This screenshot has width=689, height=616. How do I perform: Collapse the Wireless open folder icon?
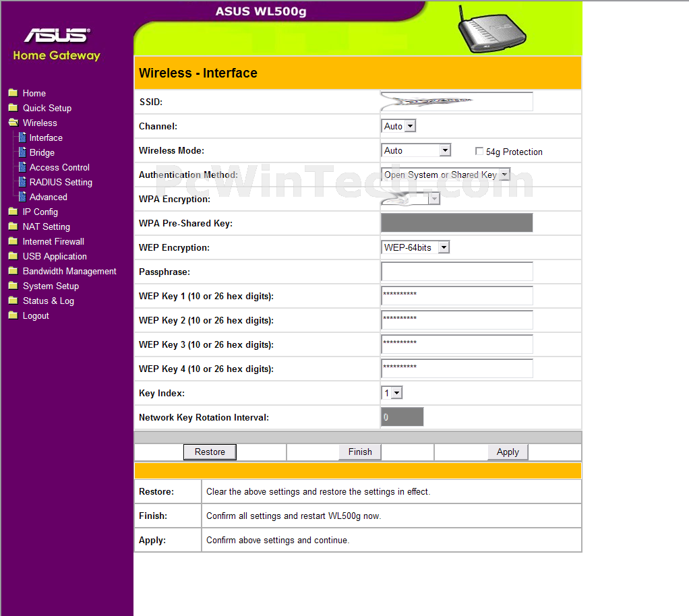[13, 123]
